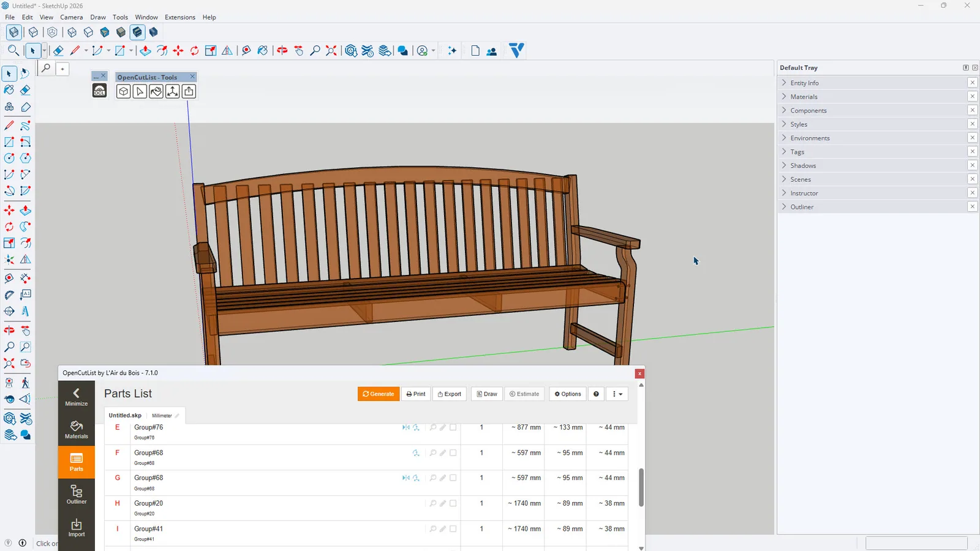This screenshot has width=980, height=551.
Task: Open the OCL OpenCutList icon
Action: (x=99, y=91)
